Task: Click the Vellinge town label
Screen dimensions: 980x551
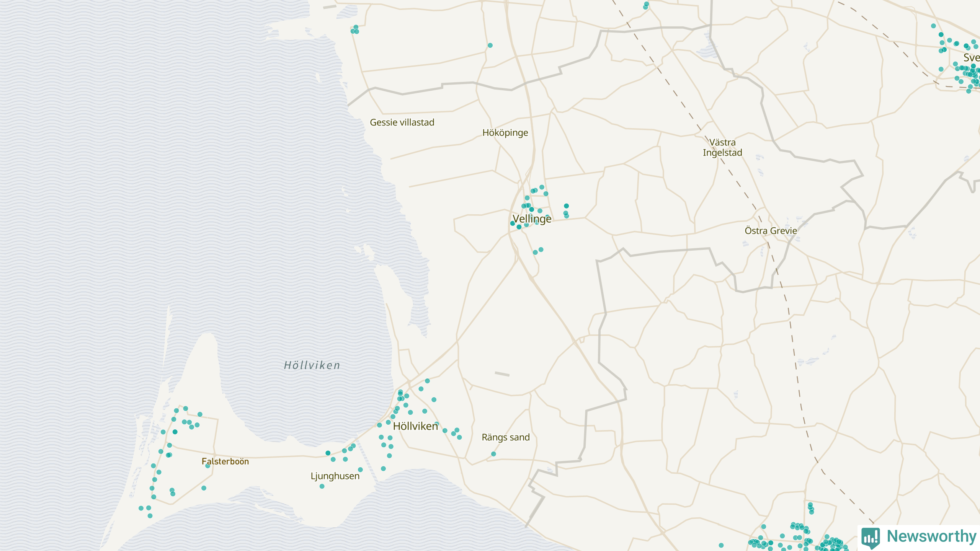Action: point(532,219)
